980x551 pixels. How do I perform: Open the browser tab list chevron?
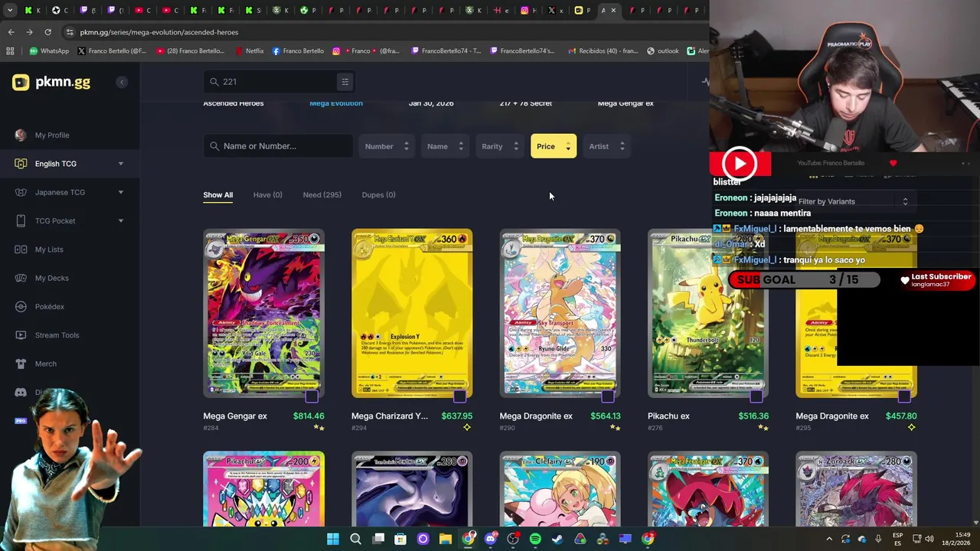click(x=10, y=10)
